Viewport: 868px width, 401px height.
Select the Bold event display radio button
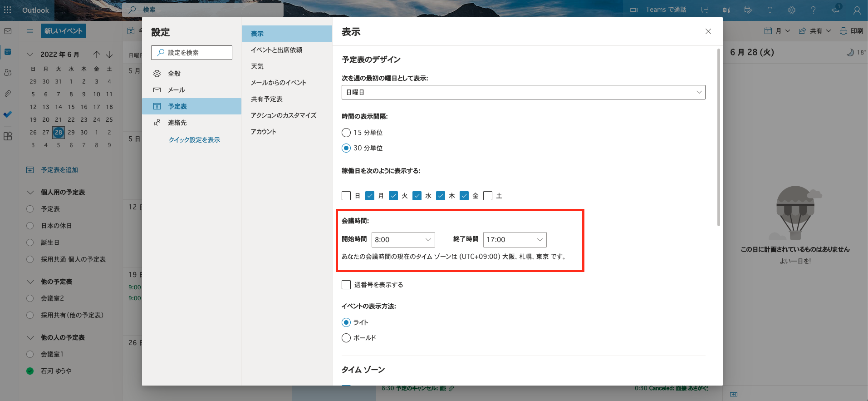pyautogui.click(x=346, y=338)
